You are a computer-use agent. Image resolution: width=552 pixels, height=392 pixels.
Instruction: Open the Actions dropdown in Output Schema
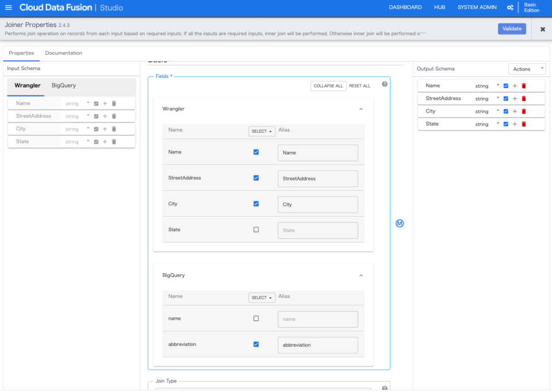pyautogui.click(x=526, y=68)
